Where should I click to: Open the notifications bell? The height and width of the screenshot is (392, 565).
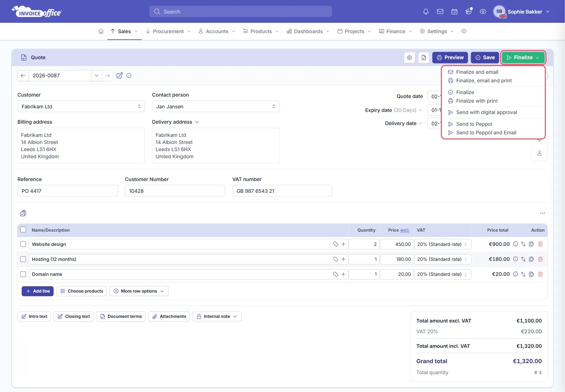[426, 12]
